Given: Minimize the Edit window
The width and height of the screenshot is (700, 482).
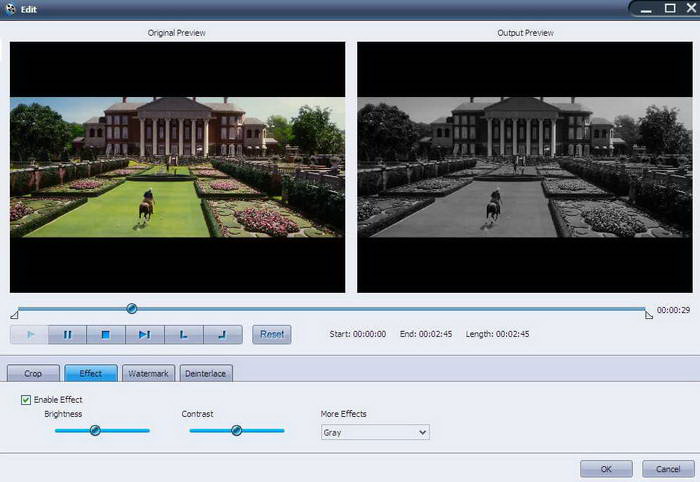Looking at the screenshot, I should (x=646, y=9).
